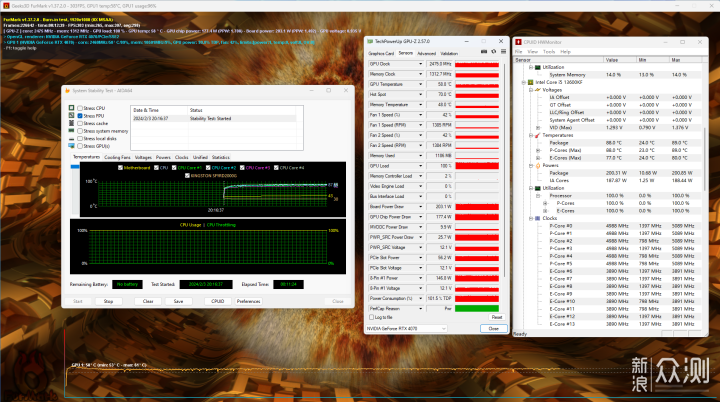Click the AIDA64 flame icon in title bar
Screen dimensions: 720x402
[x=68, y=91]
